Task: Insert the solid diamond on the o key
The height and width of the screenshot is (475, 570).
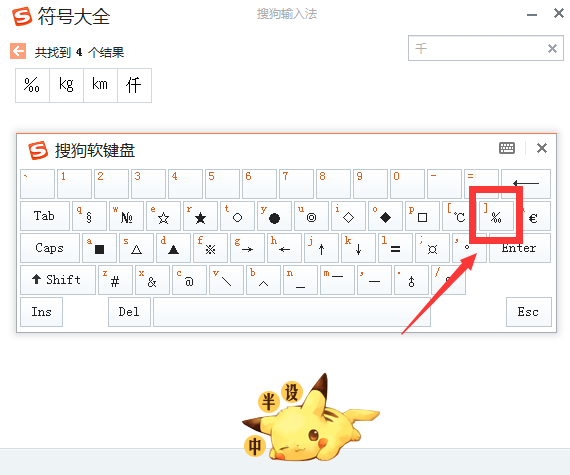Action: tap(385, 216)
